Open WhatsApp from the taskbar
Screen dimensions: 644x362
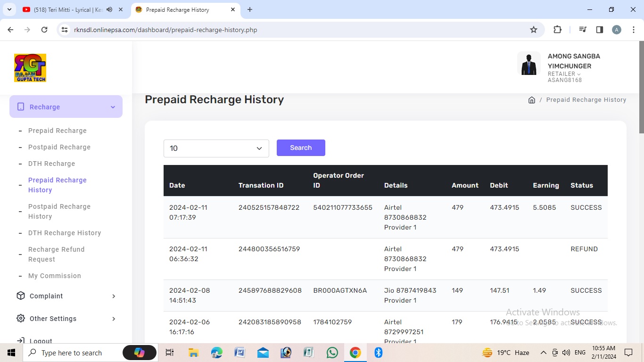pos(332,353)
